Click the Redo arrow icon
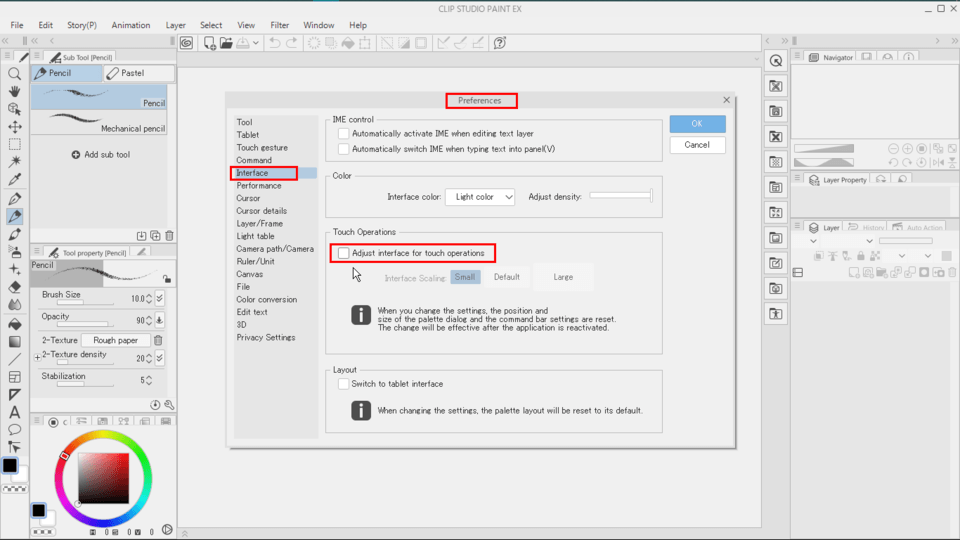 (291, 43)
